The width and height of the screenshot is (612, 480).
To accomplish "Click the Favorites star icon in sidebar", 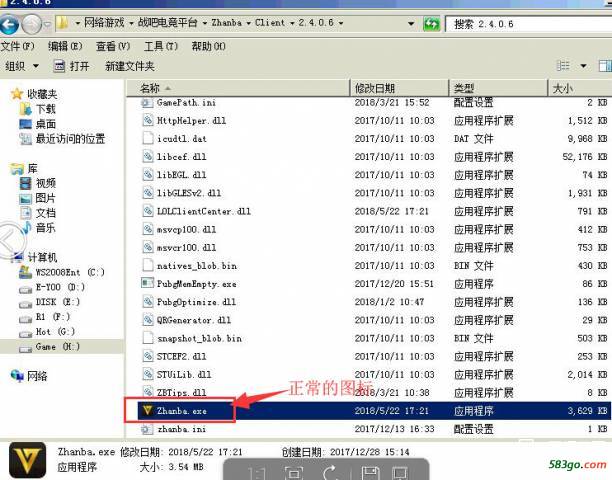I will point(17,94).
